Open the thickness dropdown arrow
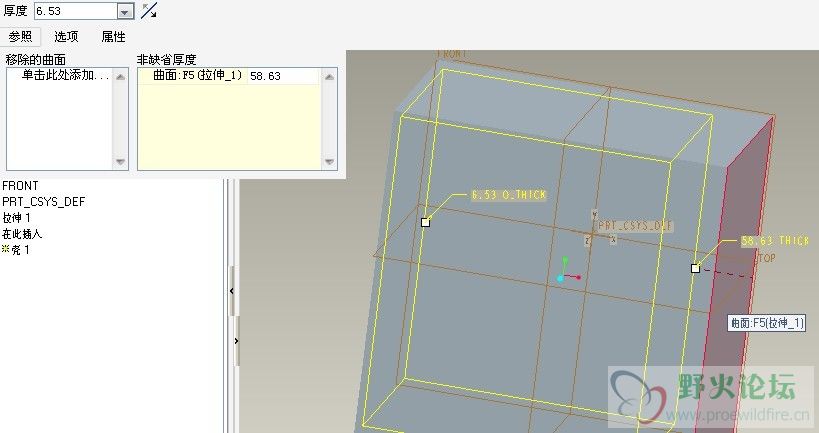Screen dimensions: 819x433 pos(125,11)
